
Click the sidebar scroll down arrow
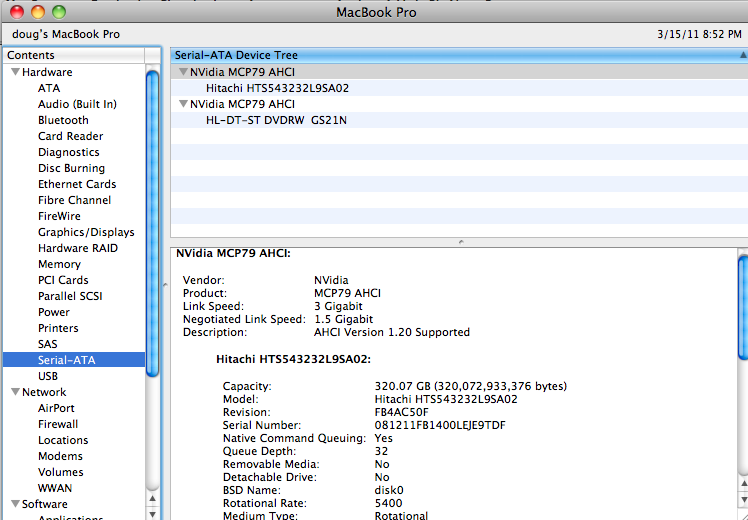153,514
